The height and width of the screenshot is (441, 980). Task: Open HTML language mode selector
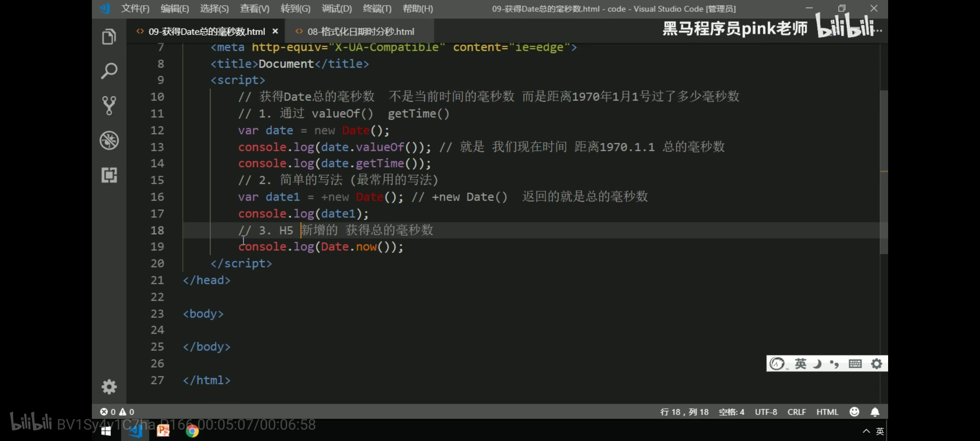[x=827, y=412]
